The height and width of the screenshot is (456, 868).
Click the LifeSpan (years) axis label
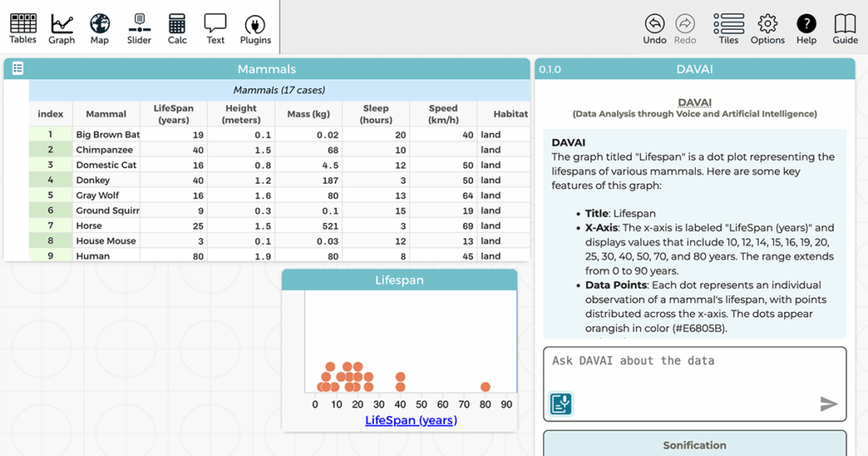coord(411,420)
